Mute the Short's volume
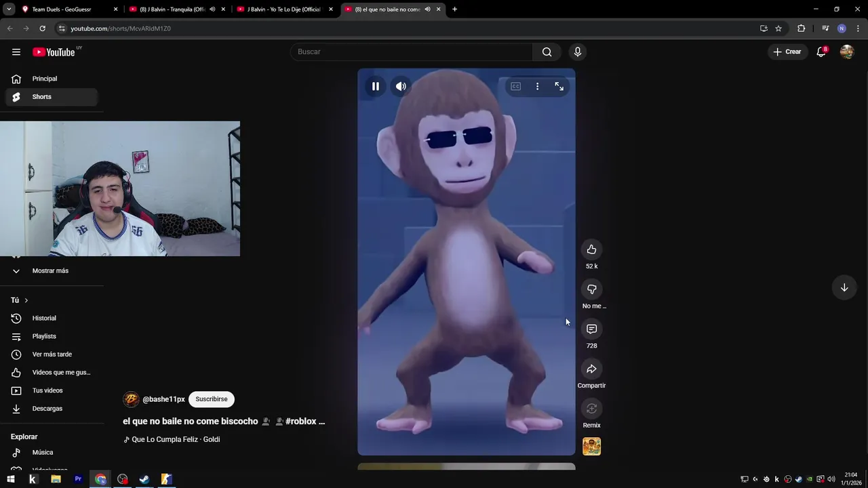Image resolution: width=868 pixels, height=488 pixels. 401,86
